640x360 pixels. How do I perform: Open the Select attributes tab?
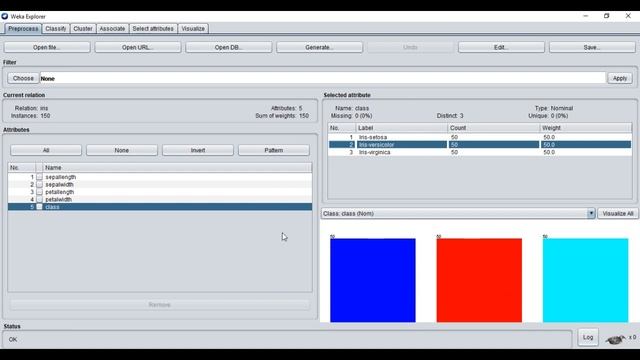[x=153, y=29]
